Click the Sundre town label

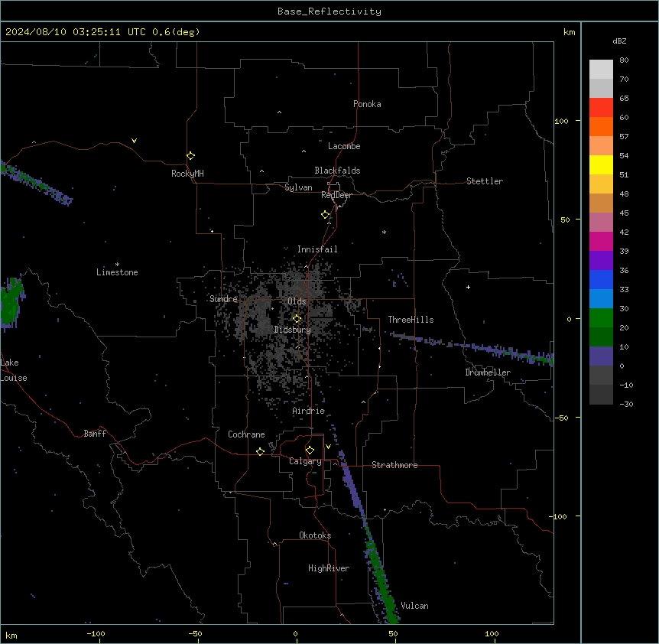pyautogui.click(x=223, y=299)
